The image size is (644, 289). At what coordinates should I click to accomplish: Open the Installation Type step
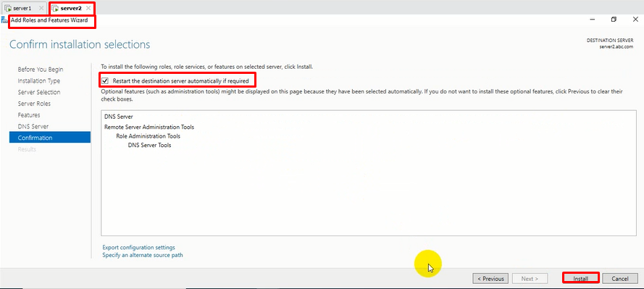[38, 81]
